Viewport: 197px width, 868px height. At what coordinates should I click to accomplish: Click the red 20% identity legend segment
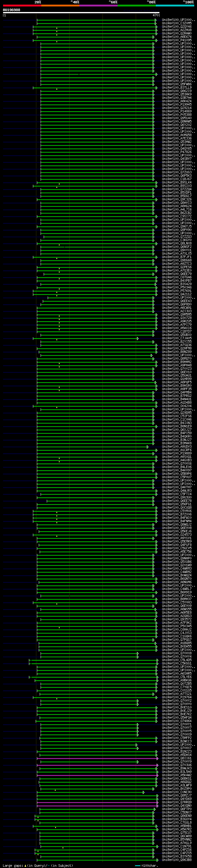(x=22, y=6)
